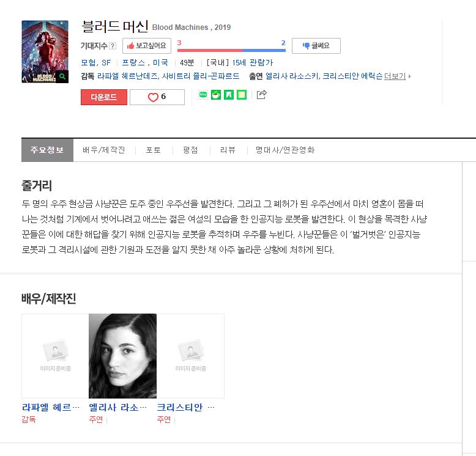Open the 포토 tab

(154, 150)
